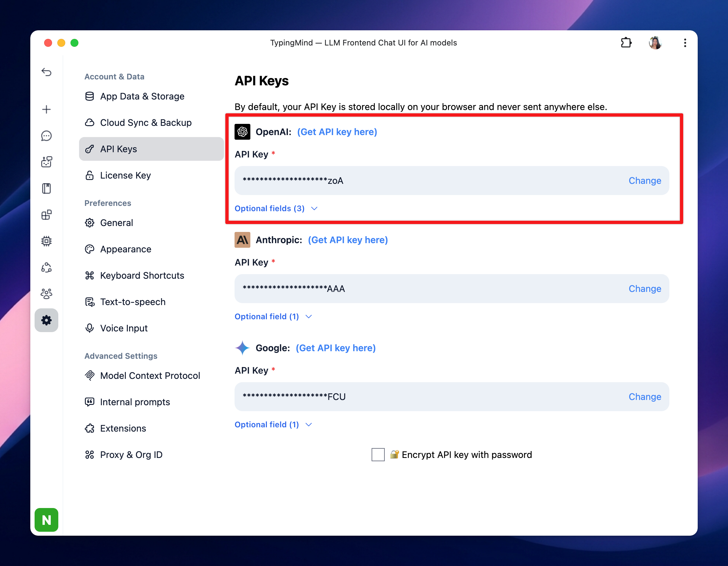The image size is (728, 566).
Task: Open the user profile avatar in title bar
Action: (x=655, y=43)
